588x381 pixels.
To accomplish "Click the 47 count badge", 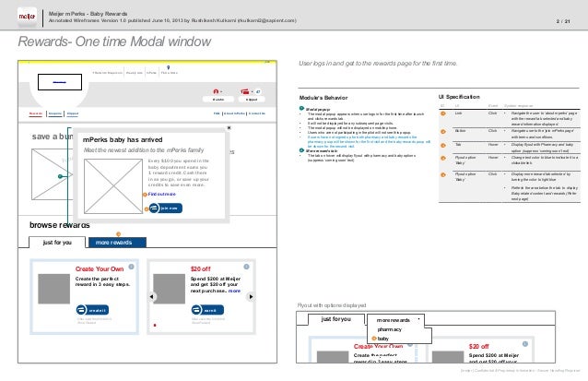I will pyautogui.click(x=258, y=91).
